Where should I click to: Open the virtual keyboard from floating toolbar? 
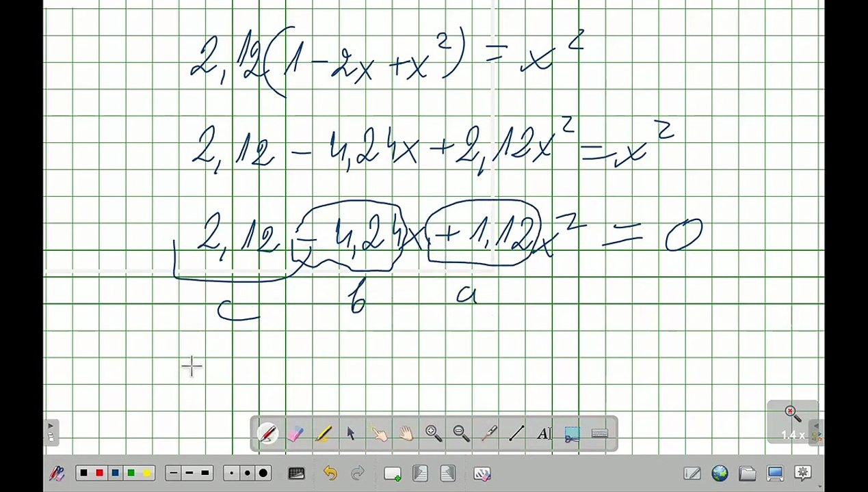click(600, 433)
